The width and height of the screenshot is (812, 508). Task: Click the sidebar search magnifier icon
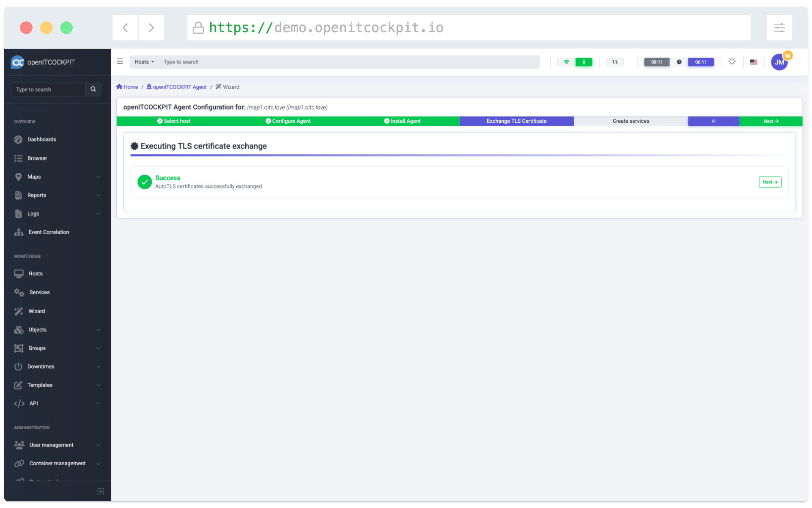tap(93, 89)
